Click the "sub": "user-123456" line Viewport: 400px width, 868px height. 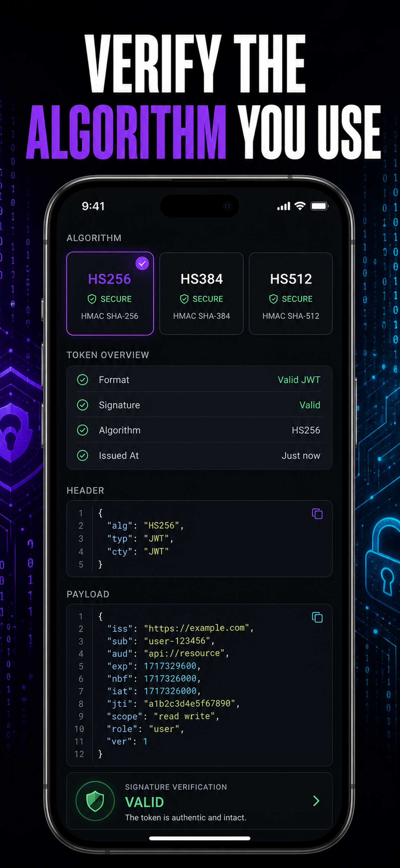coord(161,641)
